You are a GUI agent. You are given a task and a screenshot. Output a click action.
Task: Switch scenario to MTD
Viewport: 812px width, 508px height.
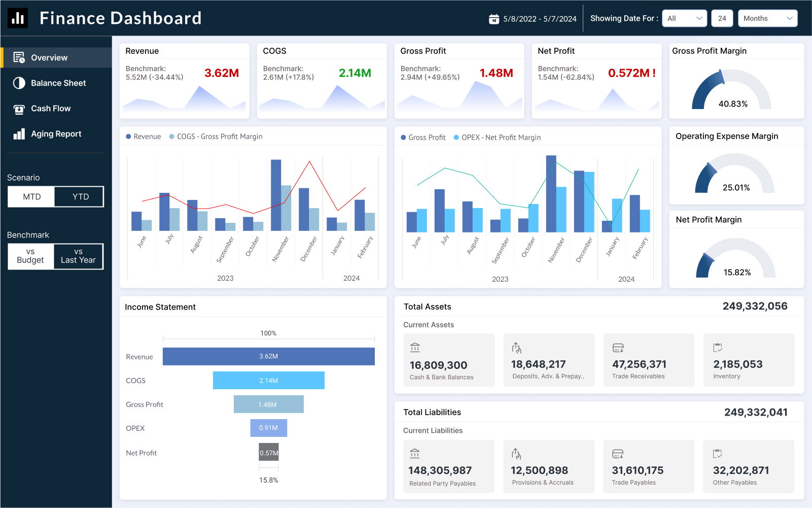pyautogui.click(x=31, y=197)
